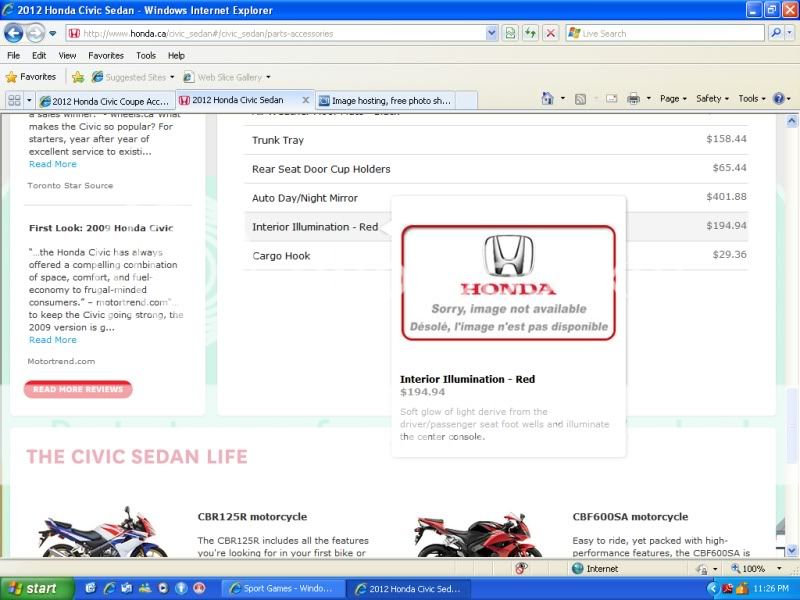800x600 pixels.
Task: Refresh the page with green arrows icon
Action: 530,34
